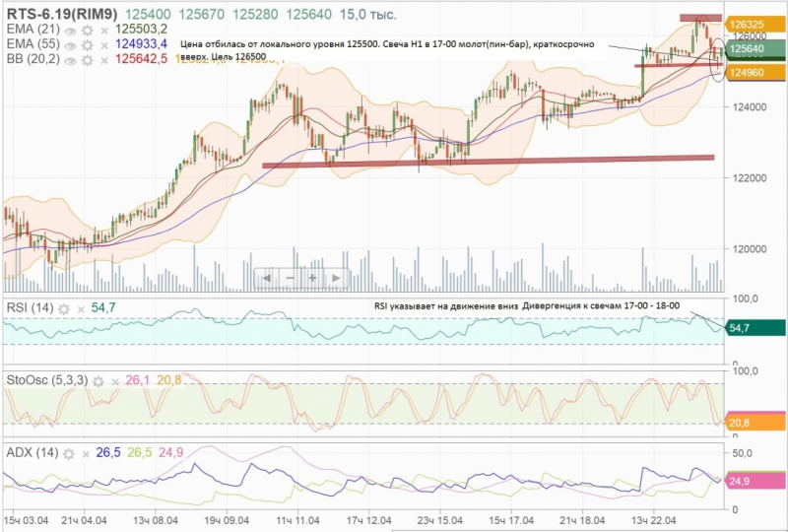Click the ADX 24,9 pink axis tag

(755, 481)
